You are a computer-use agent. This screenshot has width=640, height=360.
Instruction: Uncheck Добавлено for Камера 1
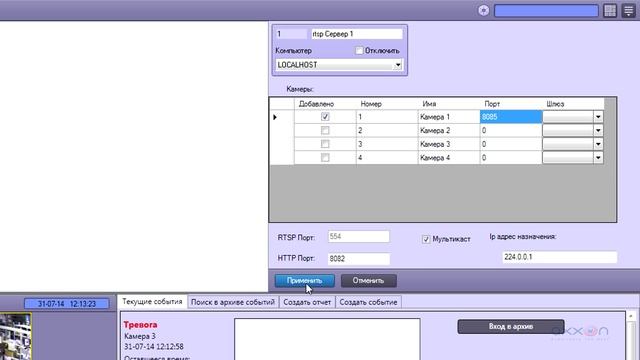(325, 117)
